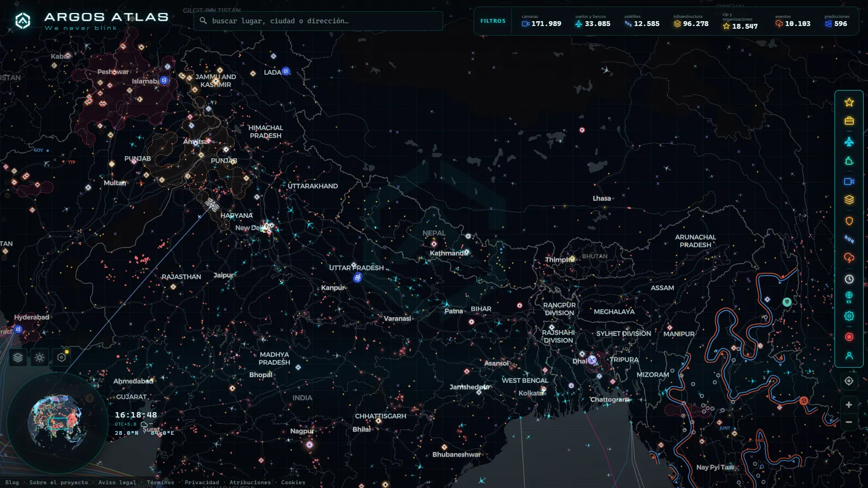Click the Lhasa map label
Screen dimensions: 868x488
coord(602,198)
